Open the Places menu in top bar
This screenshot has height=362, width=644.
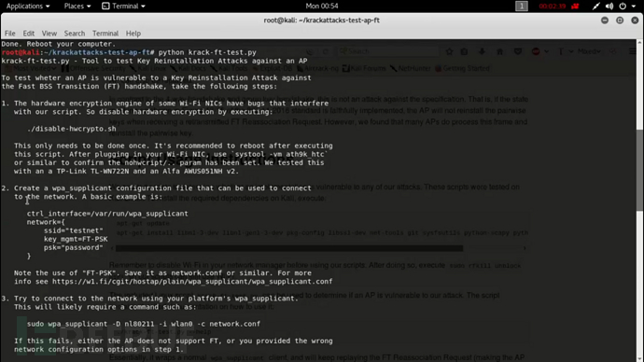pyautogui.click(x=77, y=7)
